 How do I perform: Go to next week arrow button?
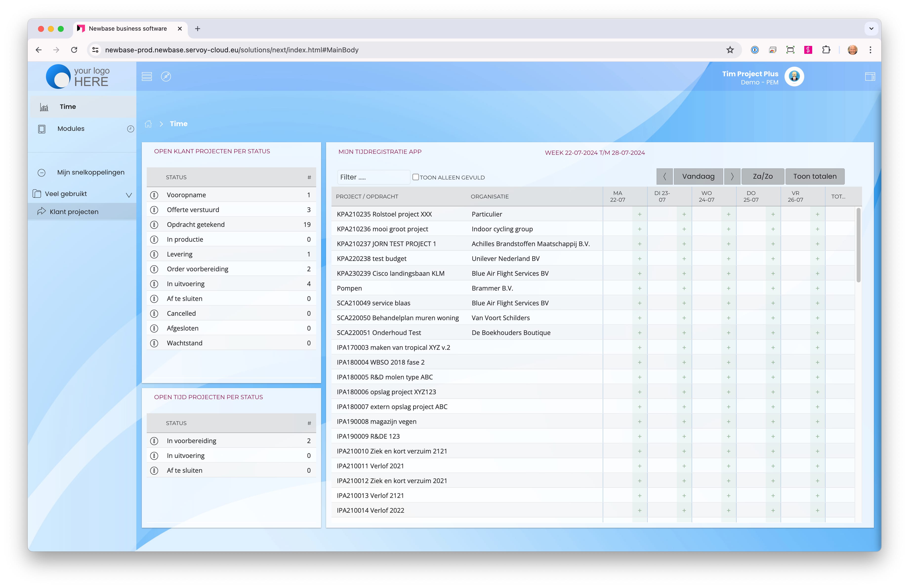click(732, 176)
